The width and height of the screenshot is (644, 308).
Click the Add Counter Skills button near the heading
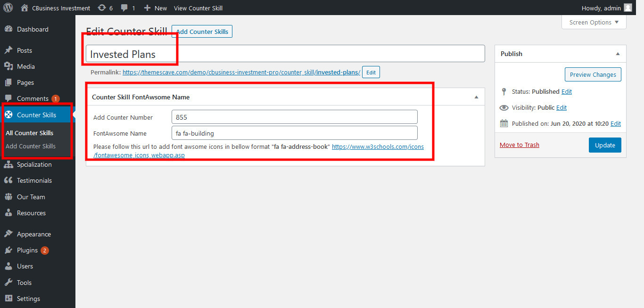tap(202, 32)
